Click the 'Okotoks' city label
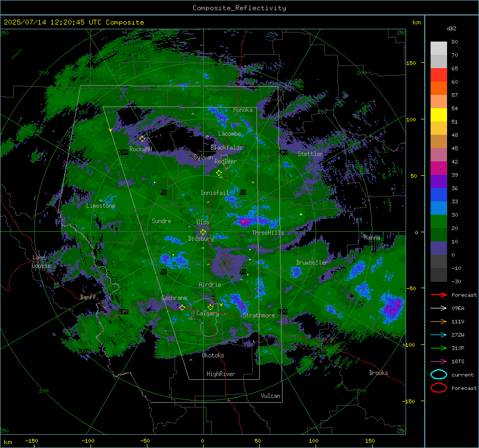479x448 pixels. 213,355
